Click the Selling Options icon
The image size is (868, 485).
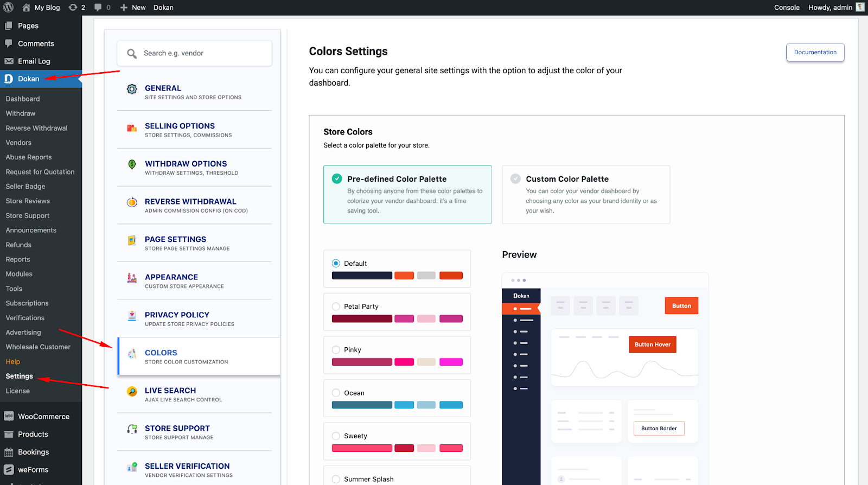coord(132,128)
